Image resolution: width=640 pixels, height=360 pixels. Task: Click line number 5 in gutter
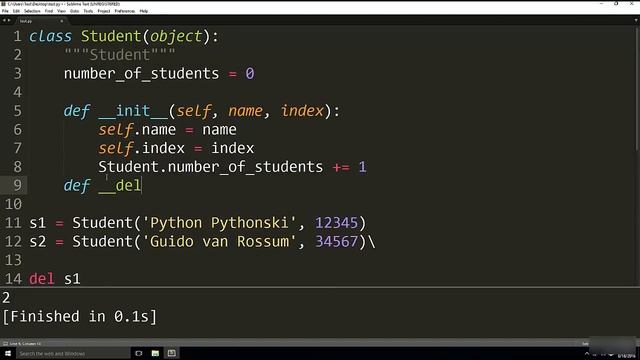[x=17, y=111]
